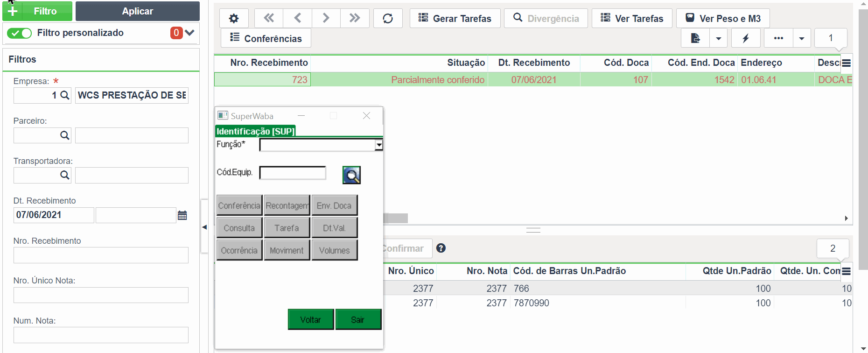Click the Dt. Recebimento start date field
Image resolution: width=868 pixels, height=353 pixels.
(x=54, y=215)
